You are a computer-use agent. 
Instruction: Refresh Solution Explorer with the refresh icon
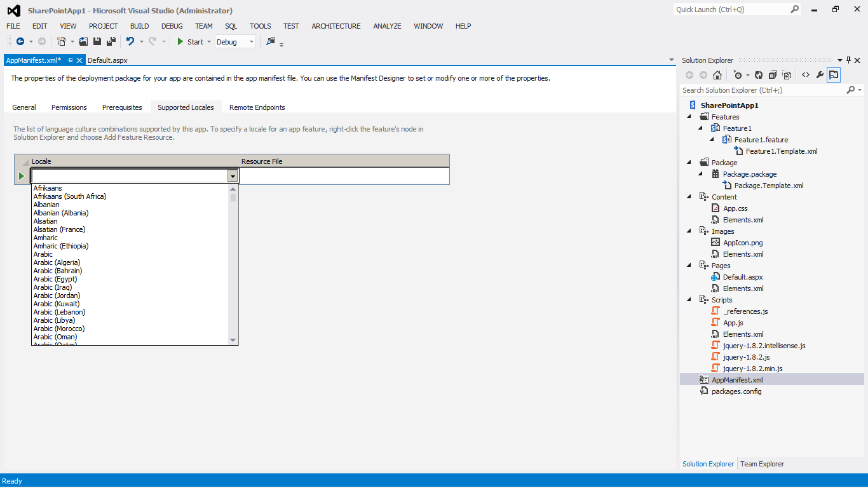[759, 75]
